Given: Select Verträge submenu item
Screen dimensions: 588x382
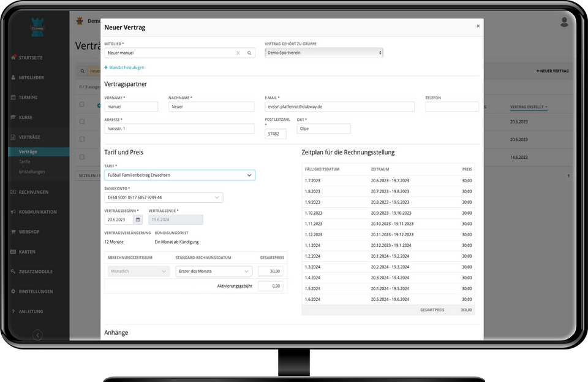Looking at the screenshot, I should [x=28, y=151].
